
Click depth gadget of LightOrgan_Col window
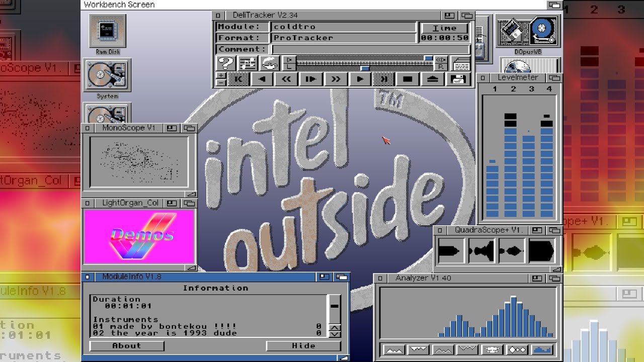point(189,203)
